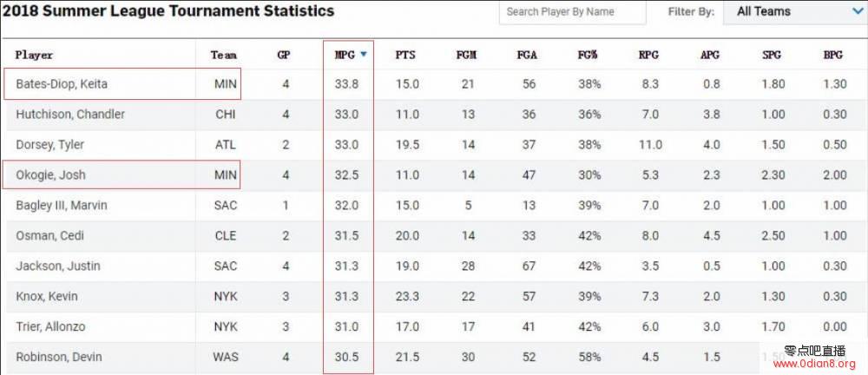868x375 pixels.
Task: Open player Bates-Diop, Keita
Action: (x=62, y=84)
